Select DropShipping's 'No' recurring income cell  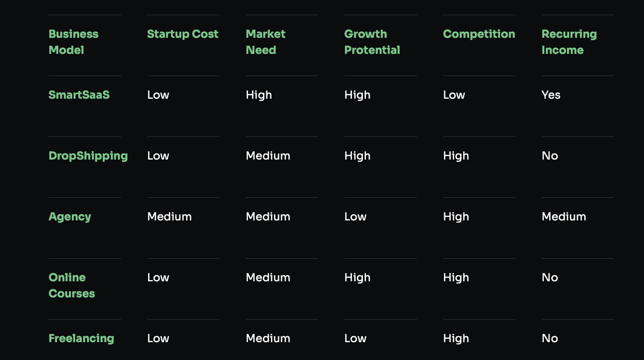[x=550, y=156]
